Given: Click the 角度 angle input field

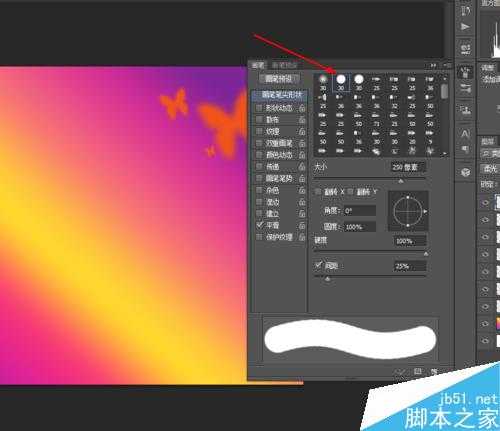Looking at the screenshot, I should point(359,211).
